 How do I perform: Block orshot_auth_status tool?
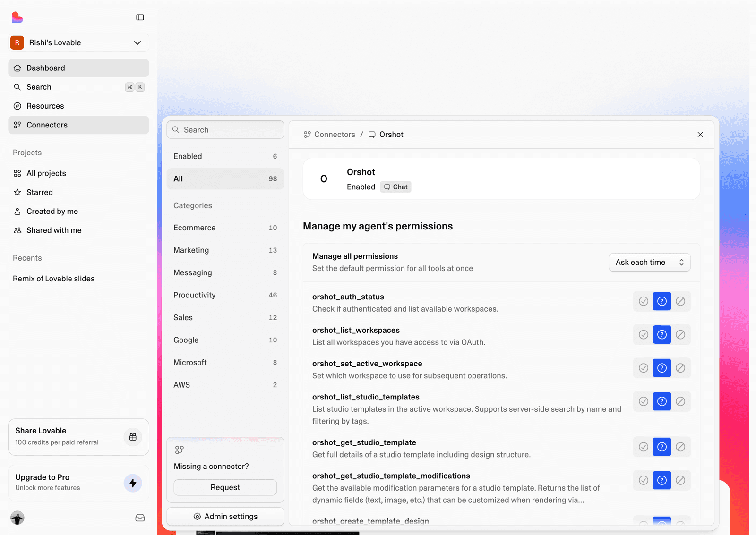click(680, 301)
